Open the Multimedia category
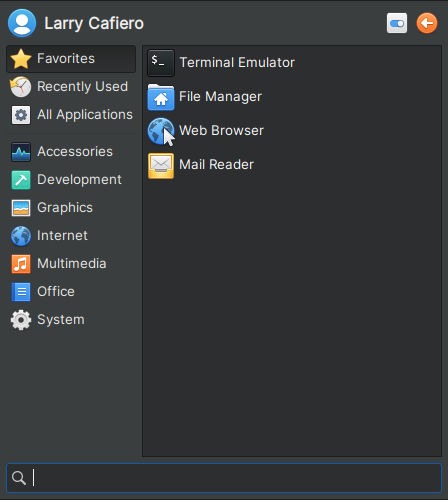The image size is (448, 500). (x=71, y=264)
